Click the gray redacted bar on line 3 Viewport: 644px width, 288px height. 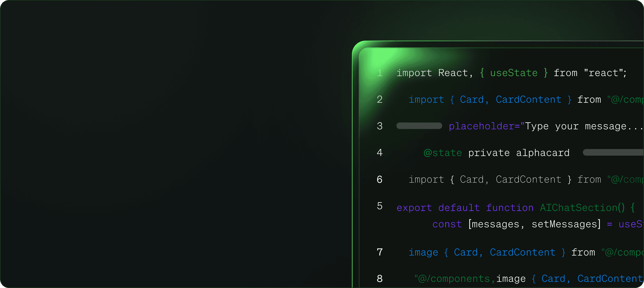pyautogui.click(x=419, y=126)
